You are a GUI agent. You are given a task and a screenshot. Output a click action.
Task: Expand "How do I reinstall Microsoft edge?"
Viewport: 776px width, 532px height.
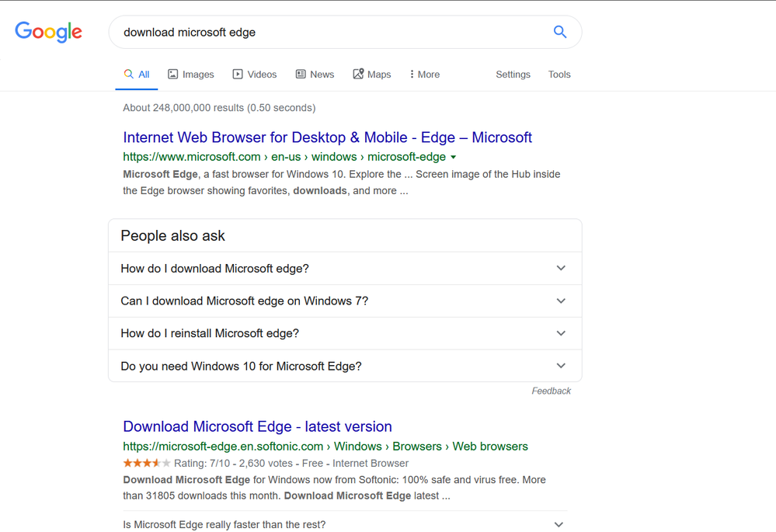pos(561,333)
